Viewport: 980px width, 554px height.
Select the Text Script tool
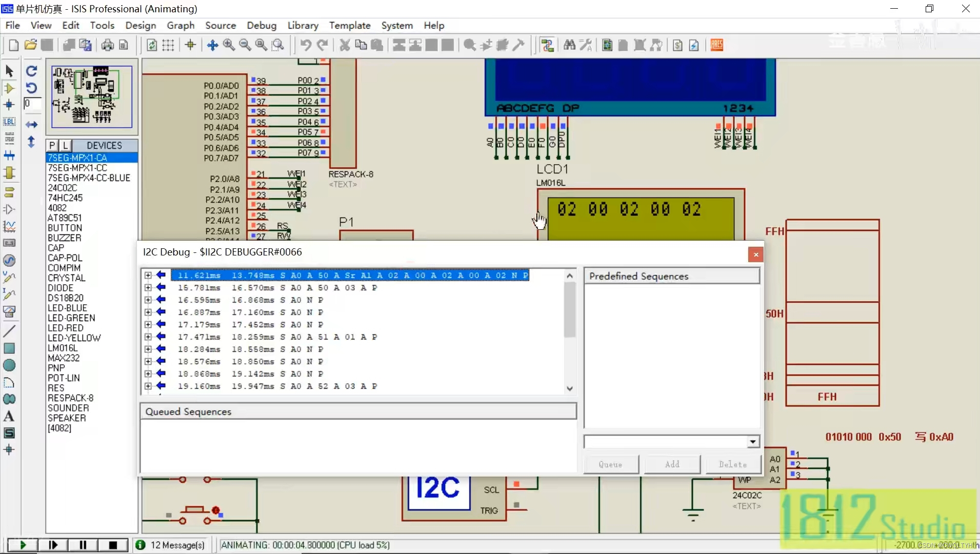(x=9, y=138)
